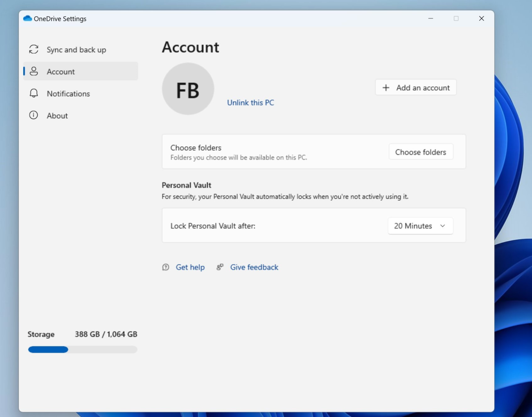Image resolution: width=532 pixels, height=417 pixels.
Task: Click the Unlink this PC link
Action: click(250, 102)
